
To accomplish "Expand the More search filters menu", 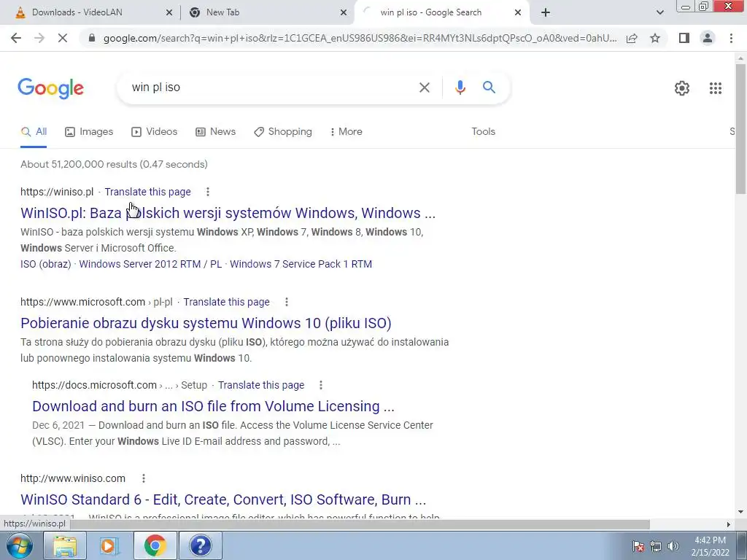I will click(x=346, y=132).
